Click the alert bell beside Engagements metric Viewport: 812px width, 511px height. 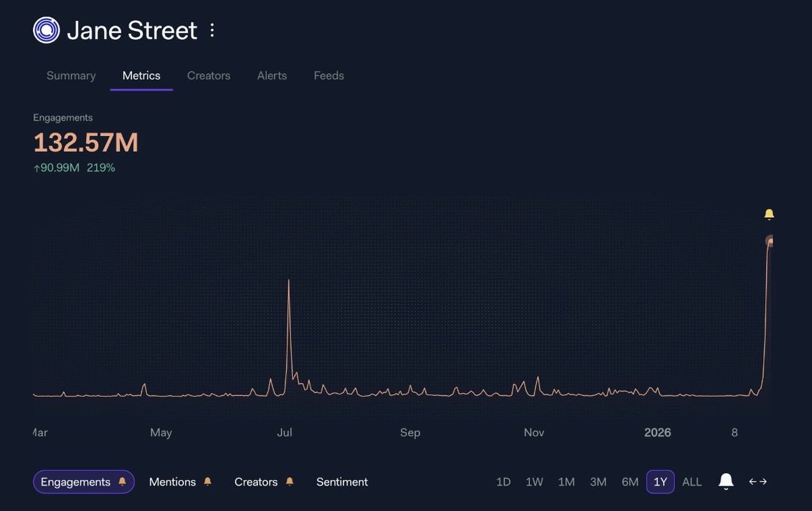coord(122,482)
